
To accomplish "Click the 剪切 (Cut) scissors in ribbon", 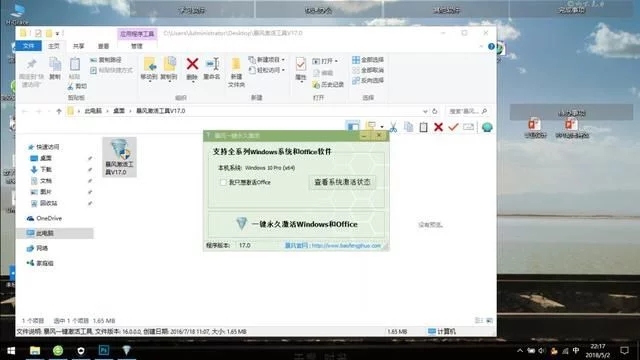I will tap(77, 86).
